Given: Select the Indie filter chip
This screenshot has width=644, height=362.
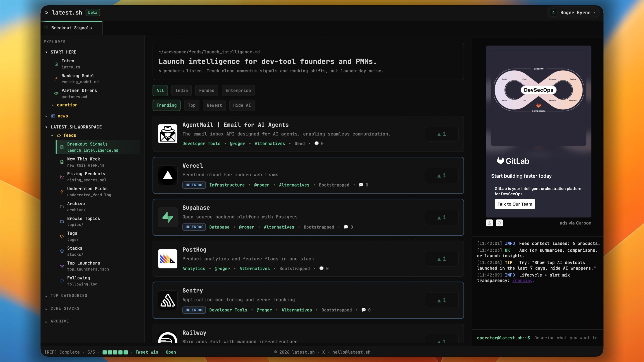Looking at the screenshot, I should (181, 90).
